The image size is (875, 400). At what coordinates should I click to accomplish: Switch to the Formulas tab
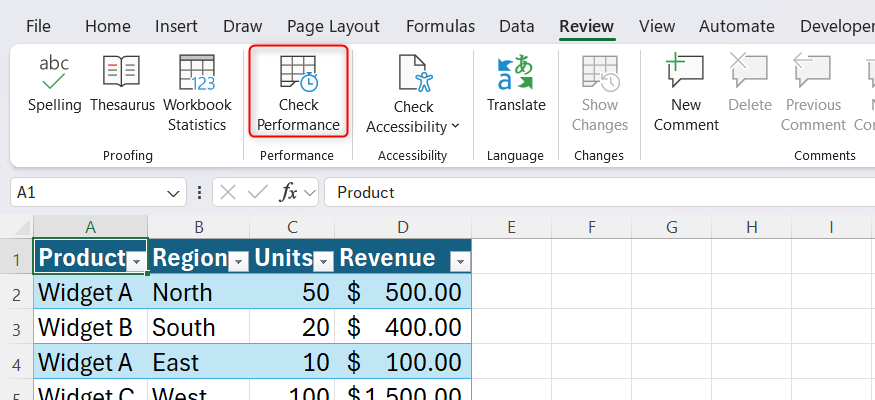440,26
